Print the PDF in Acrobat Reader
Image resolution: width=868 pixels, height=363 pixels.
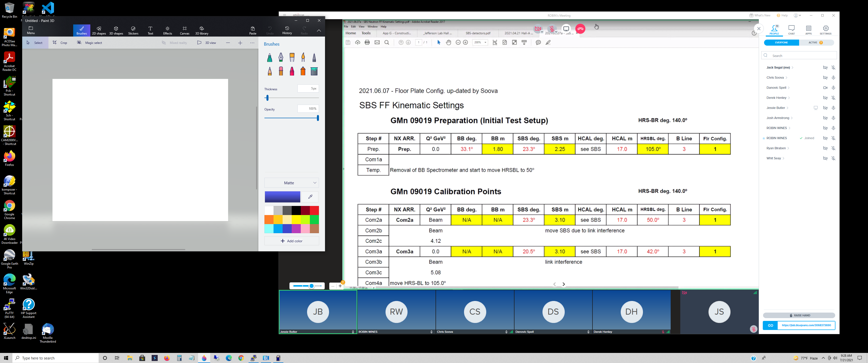(367, 42)
